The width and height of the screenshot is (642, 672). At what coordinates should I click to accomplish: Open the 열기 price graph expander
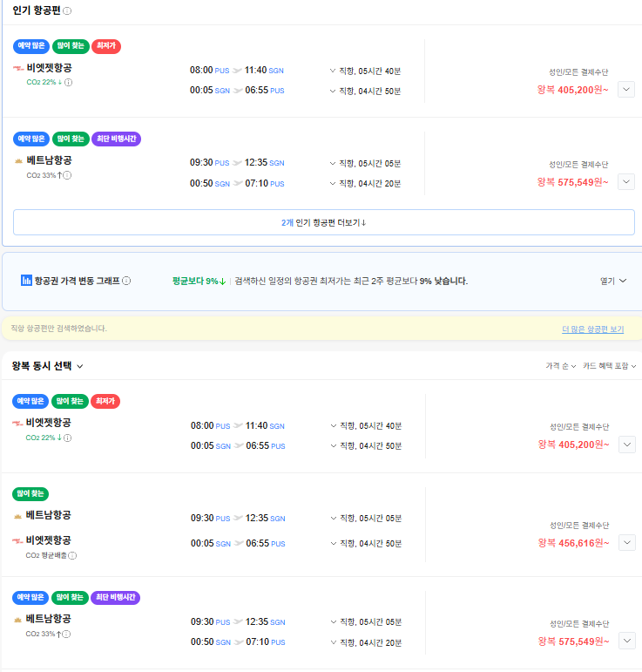click(613, 281)
